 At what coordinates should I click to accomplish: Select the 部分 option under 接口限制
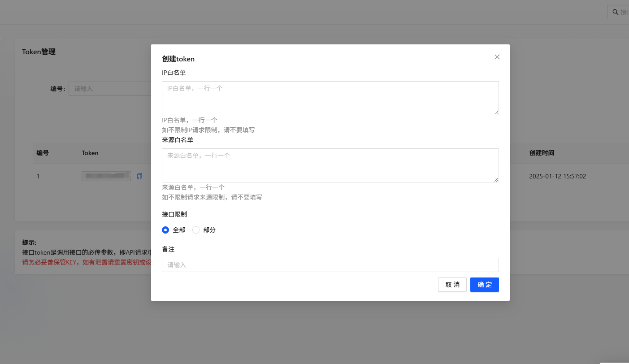pyautogui.click(x=196, y=230)
